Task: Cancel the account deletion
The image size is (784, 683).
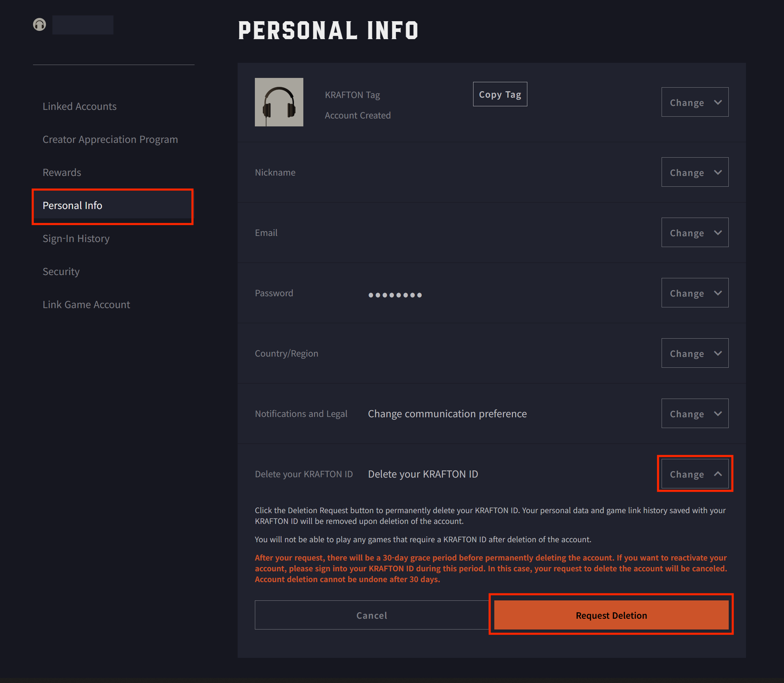Action: [x=372, y=615]
